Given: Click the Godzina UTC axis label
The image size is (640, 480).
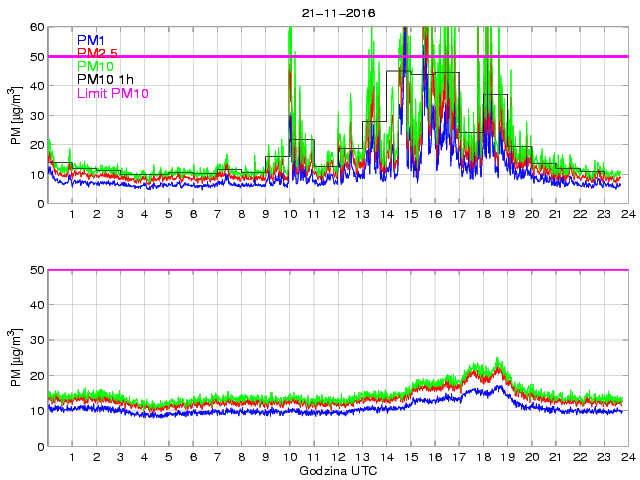Looking at the screenshot, I should pyautogui.click(x=337, y=469).
